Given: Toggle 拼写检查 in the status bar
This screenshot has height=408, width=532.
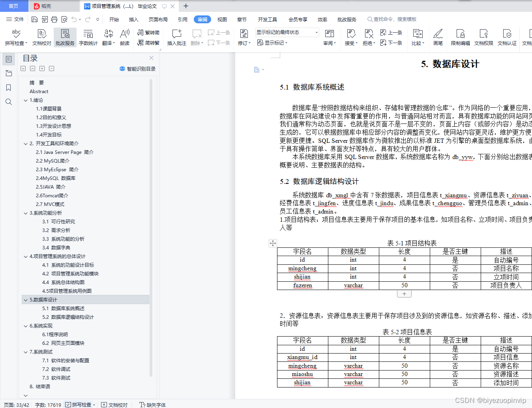Looking at the screenshot, I should click(x=80, y=404).
